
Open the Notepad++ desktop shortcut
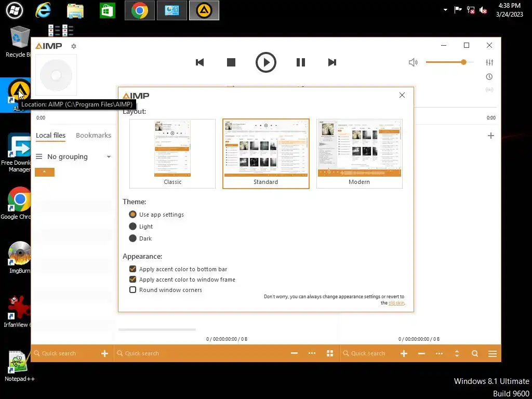19,366
